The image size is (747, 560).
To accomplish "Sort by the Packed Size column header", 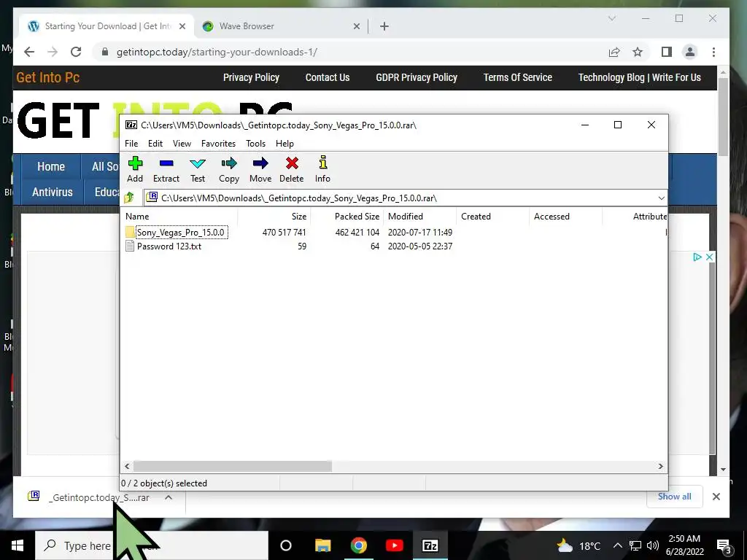I will click(347, 216).
